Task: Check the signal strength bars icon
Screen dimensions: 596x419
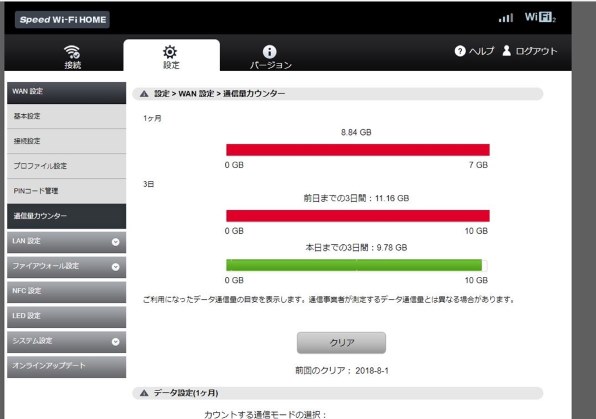Action: coord(506,17)
